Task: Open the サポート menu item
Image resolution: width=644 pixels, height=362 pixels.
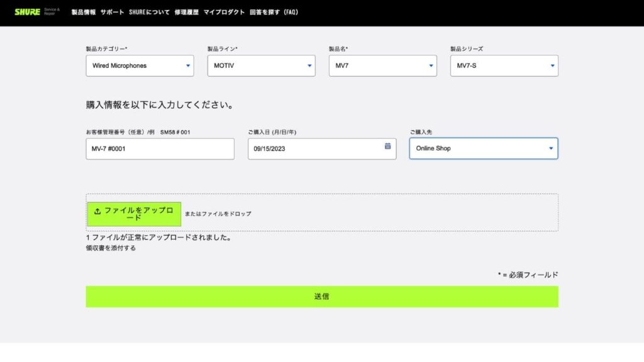Action: [x=112, y=12]
